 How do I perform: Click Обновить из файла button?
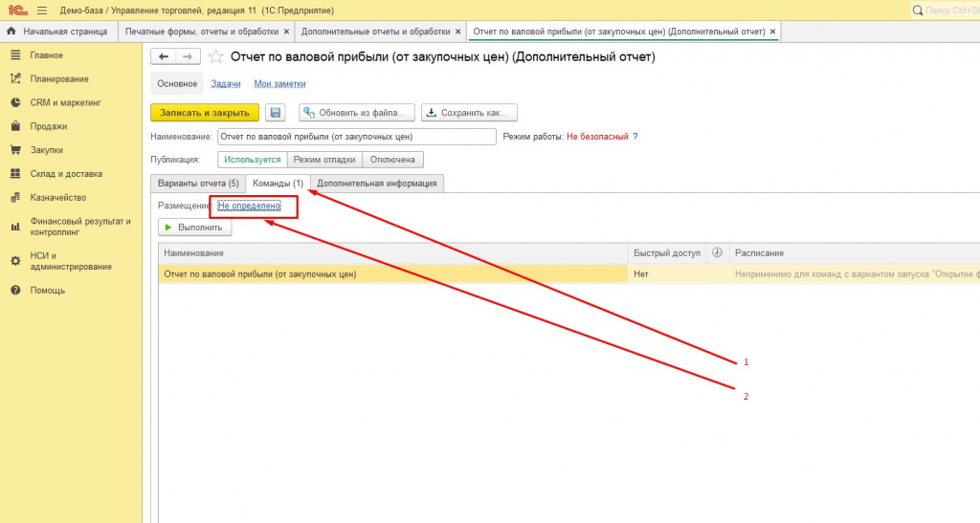pos(357,112)
